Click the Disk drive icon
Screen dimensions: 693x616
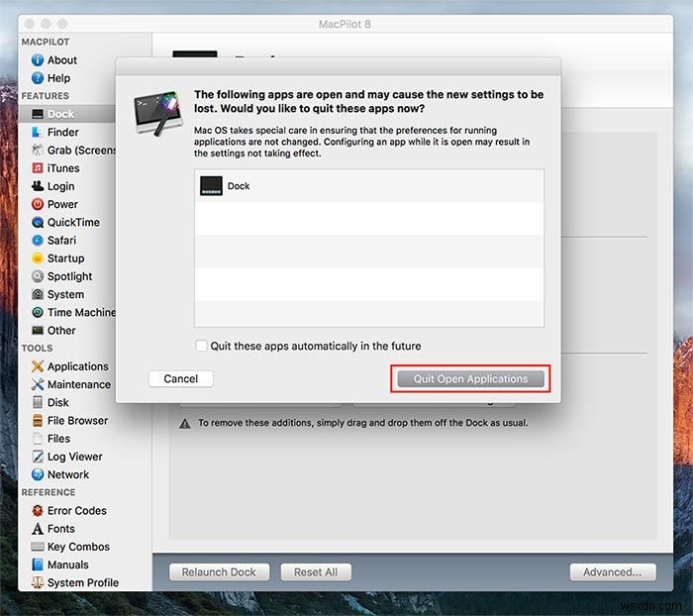pyautogui.click(x=38, y=402)
